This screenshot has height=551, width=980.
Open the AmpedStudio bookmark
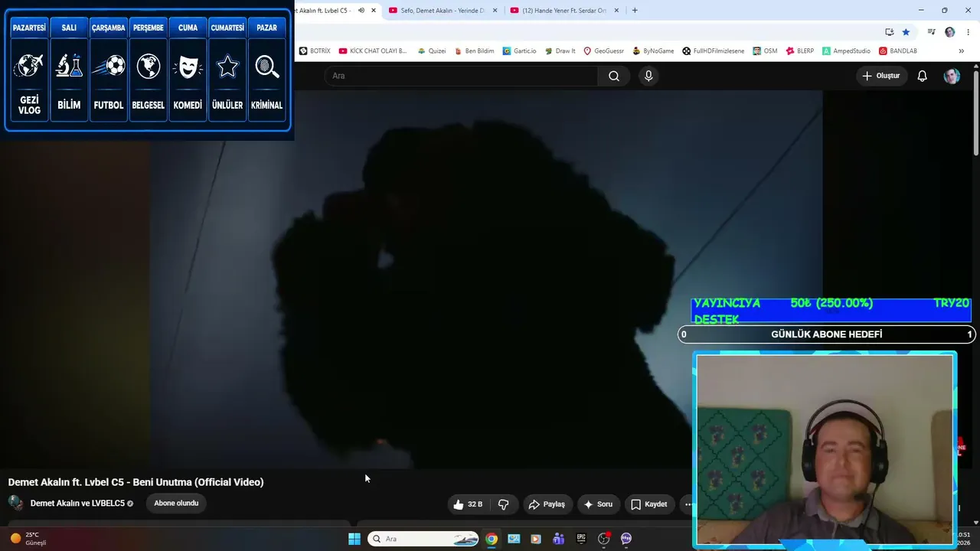[847, 51]
